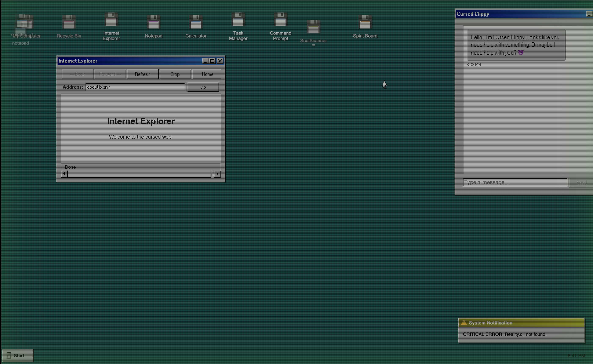Launch the Spirit Board desktop icon
The height and width of the screenshot is (364, 593).
pos(365,26)
